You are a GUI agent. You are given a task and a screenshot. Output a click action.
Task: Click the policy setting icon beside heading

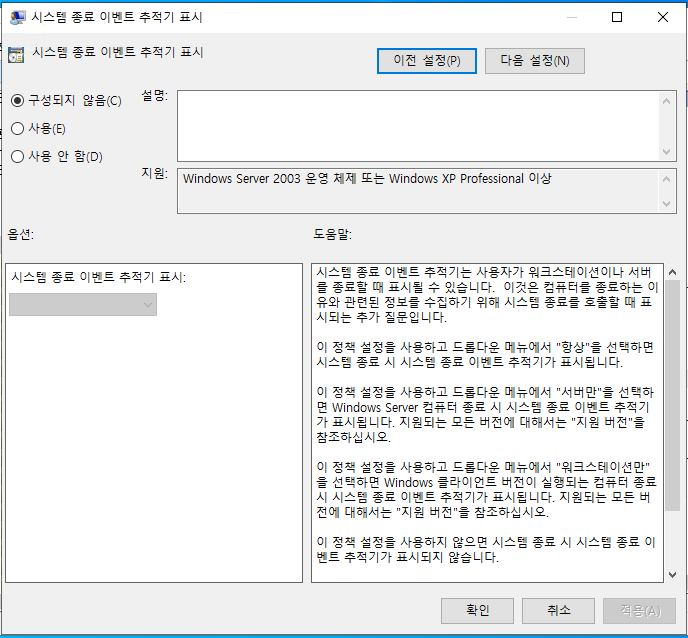click(16, 55)
